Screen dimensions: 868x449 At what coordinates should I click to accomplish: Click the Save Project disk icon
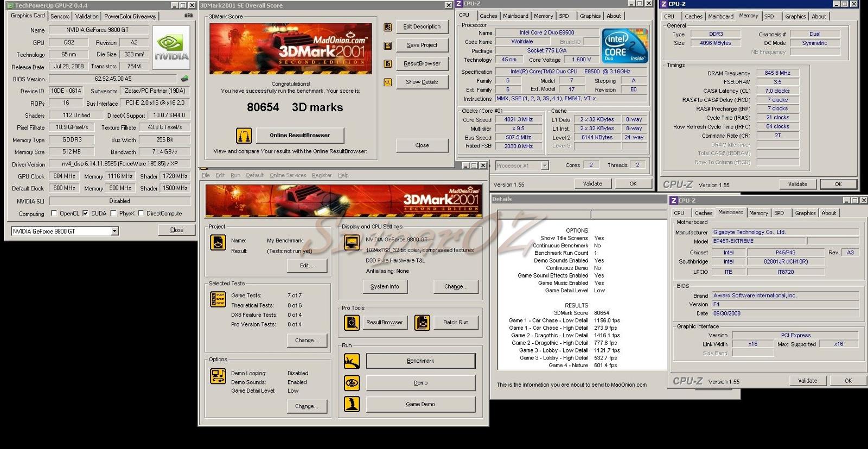pyautogui.click(x=388, y=46)
